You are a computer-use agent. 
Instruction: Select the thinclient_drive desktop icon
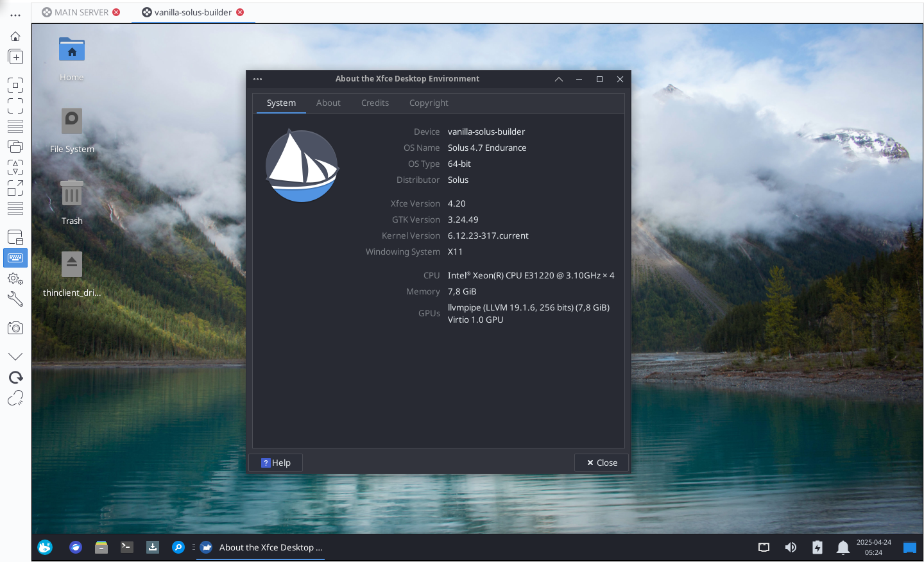point(72,264)
